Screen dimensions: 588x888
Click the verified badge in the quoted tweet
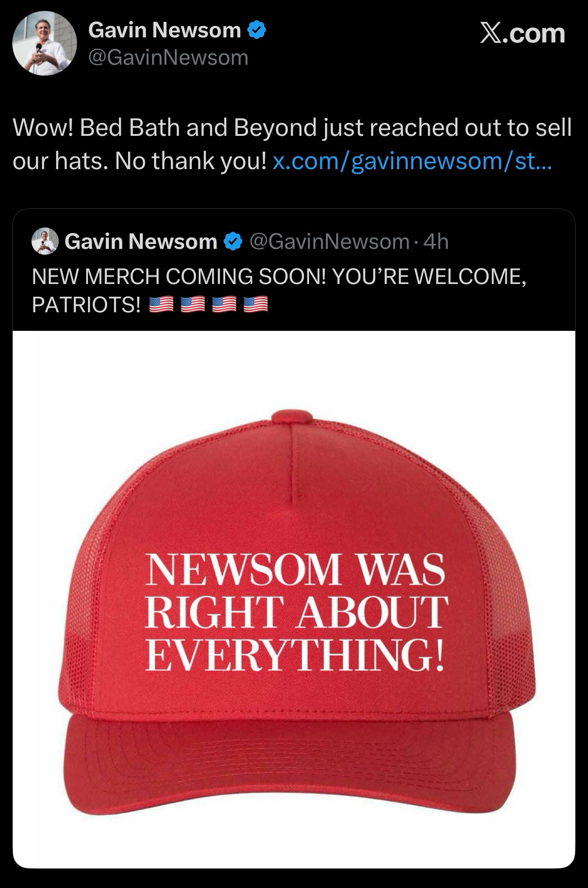click(x=233, y=242)
